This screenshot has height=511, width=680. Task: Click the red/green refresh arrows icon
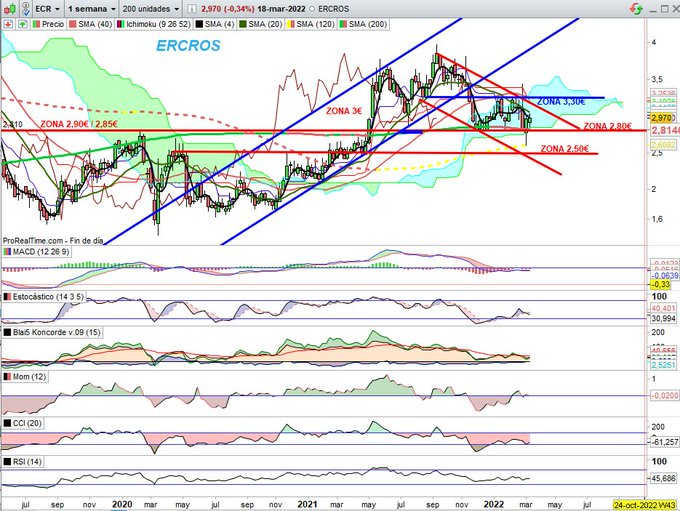point(637,8)
